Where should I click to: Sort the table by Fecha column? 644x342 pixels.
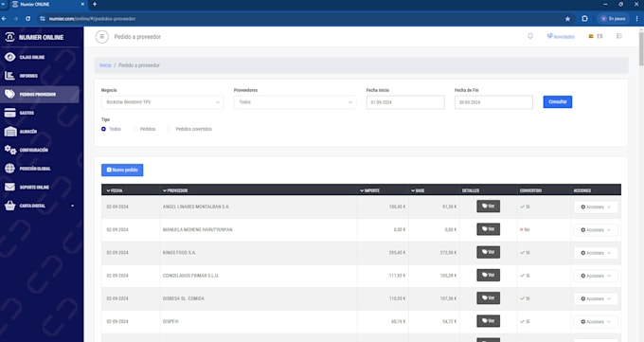[115, 190]
